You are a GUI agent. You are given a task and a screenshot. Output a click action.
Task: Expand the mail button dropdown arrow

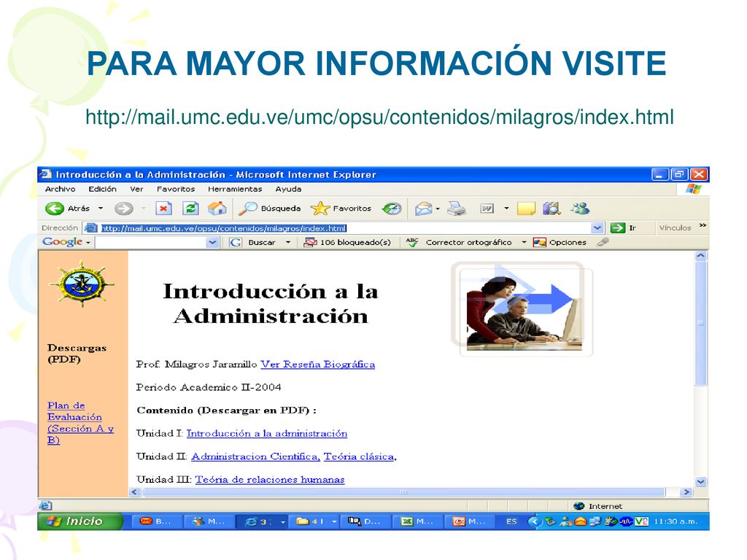[438, 209]
